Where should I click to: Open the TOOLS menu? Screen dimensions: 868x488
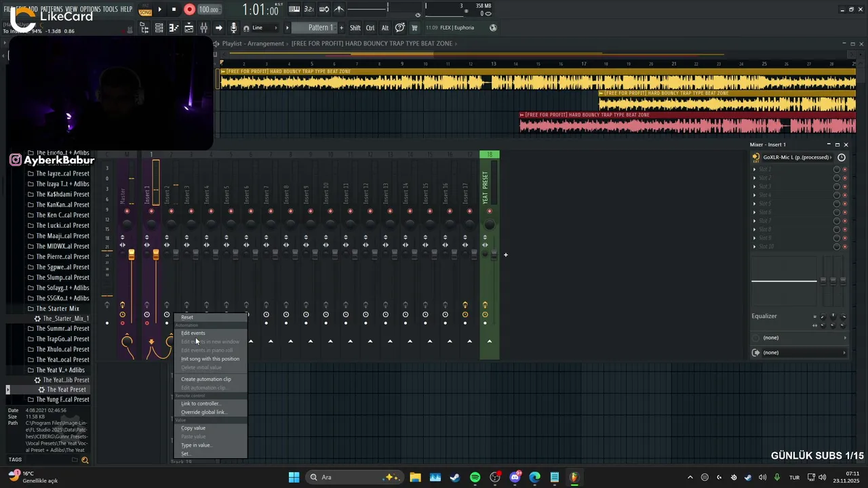(110, 9)
